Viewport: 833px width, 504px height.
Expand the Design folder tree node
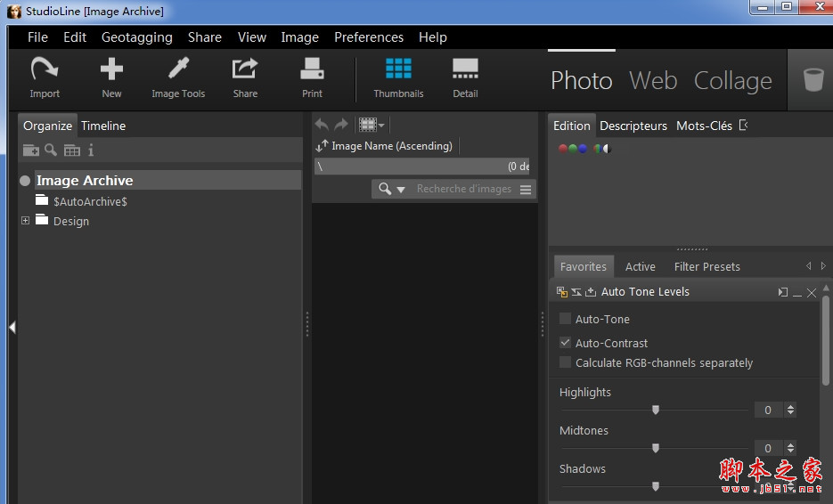[25, 221]
